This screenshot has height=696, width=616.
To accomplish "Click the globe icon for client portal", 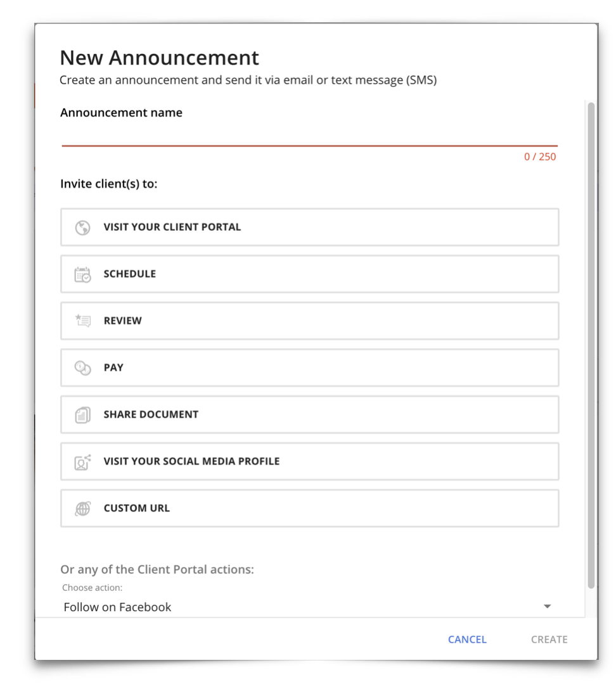I will click(82, 228).
